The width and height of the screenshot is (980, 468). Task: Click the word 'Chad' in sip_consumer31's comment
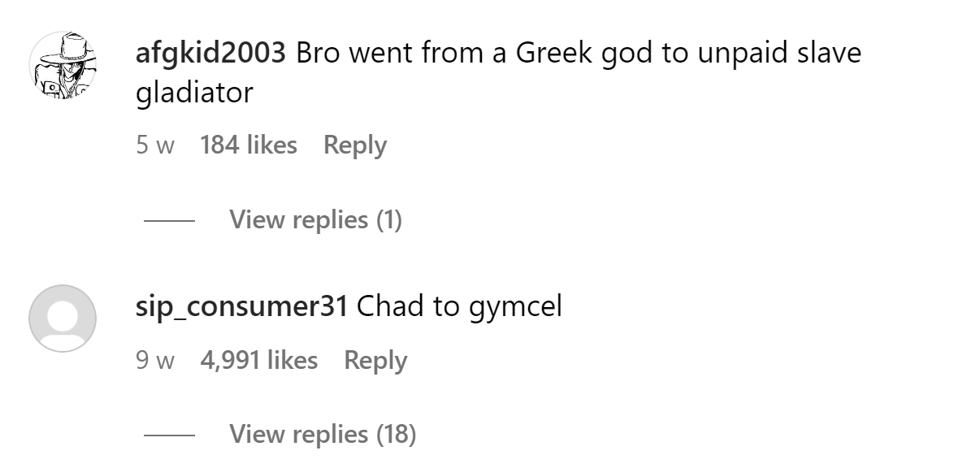(387, 306)
